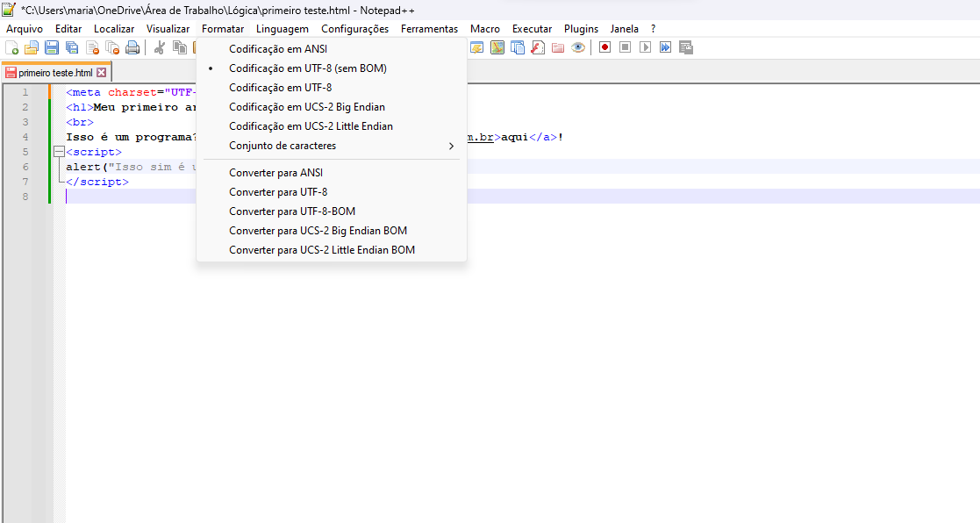Open the Document List toolbar icon
The image size is (980, 523).
518,47
